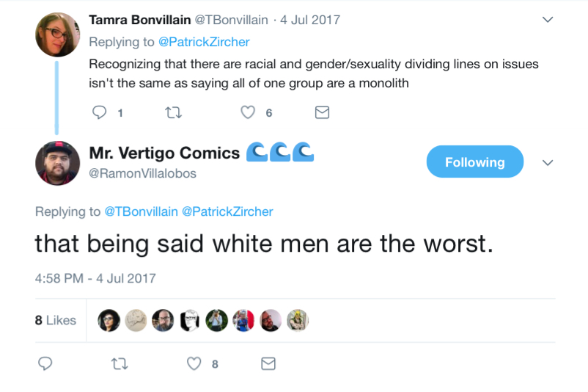The height and width of the screenshot is (392, 588).
Task: Open Mr. Vertigo Comics profile name
Action: [164, 153]
